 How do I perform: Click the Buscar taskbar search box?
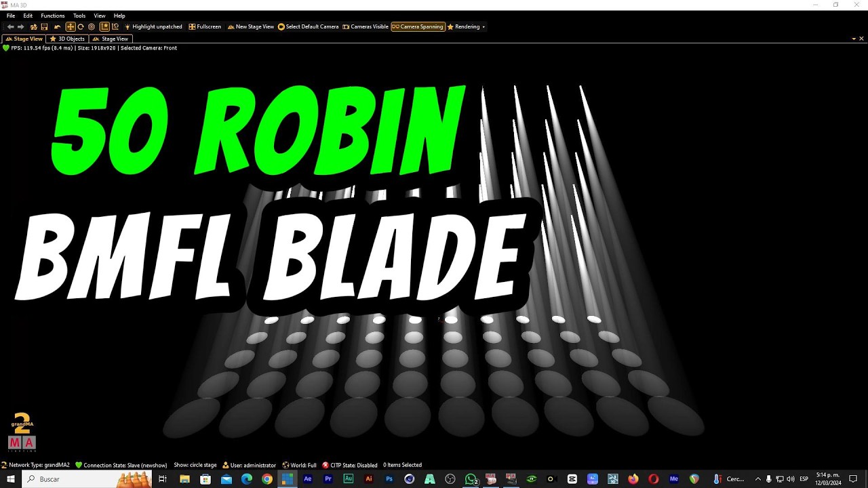point(88,479)
